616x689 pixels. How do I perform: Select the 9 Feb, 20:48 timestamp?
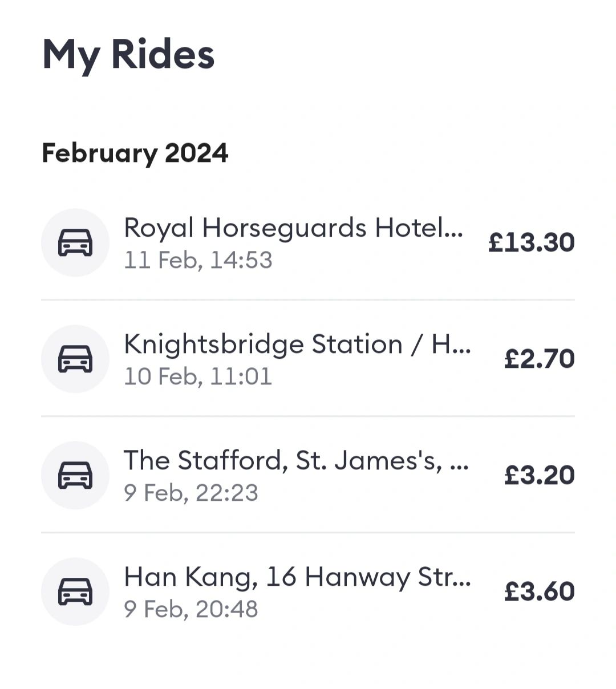[x=191, y=610]
